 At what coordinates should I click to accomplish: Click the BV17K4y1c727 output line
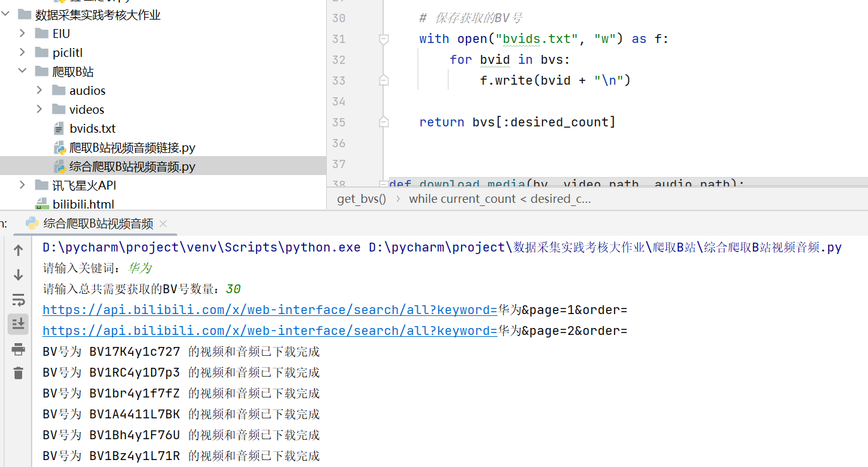click(181, 352)
